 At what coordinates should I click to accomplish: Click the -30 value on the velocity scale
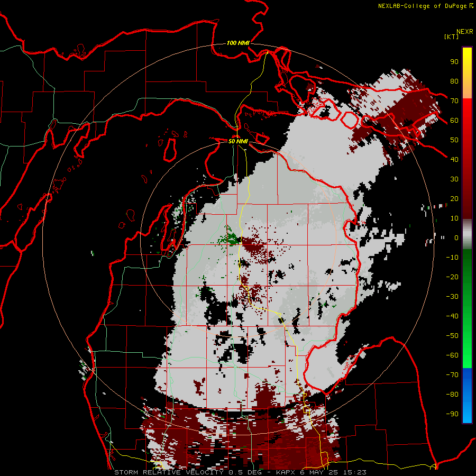pyautogui.click(x=452, y=297)
